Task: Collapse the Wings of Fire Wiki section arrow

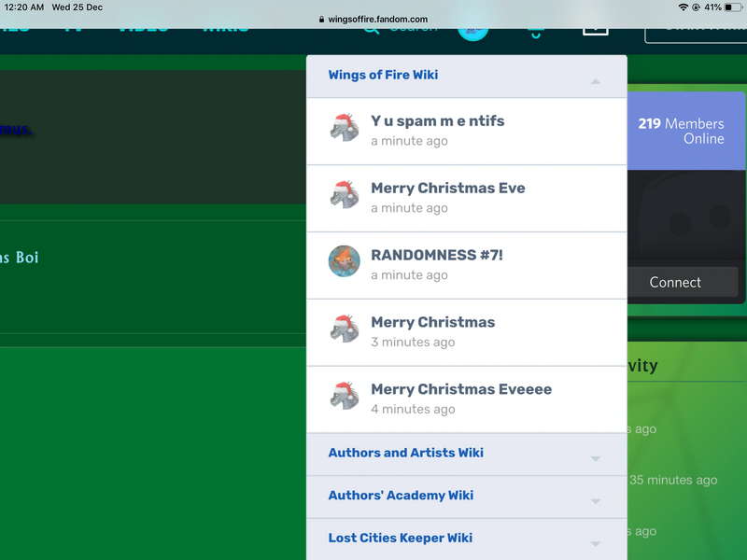Action: [595, 82]
